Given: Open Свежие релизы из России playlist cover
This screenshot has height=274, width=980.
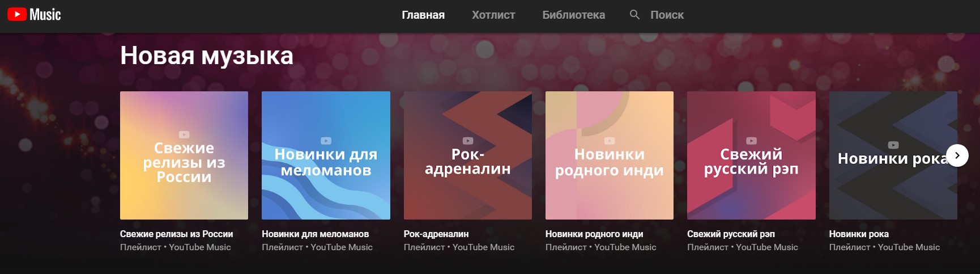Looking at the screenshot, I should tap(184, 155).
